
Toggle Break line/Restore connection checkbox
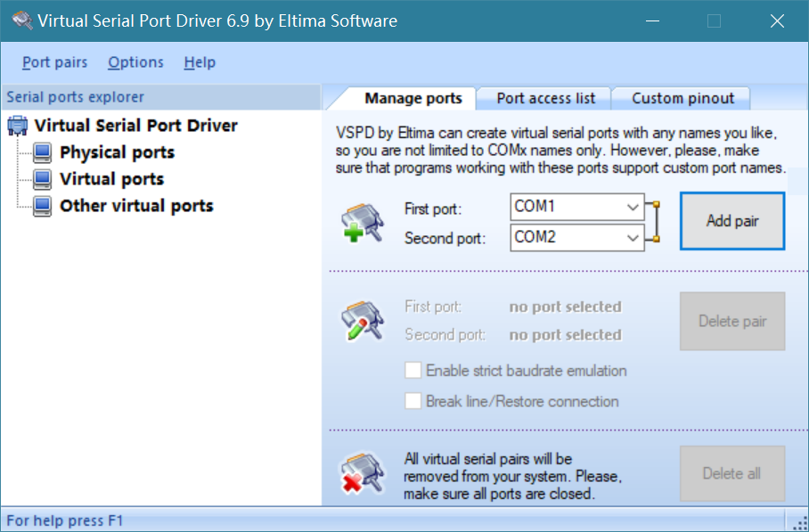413,401
